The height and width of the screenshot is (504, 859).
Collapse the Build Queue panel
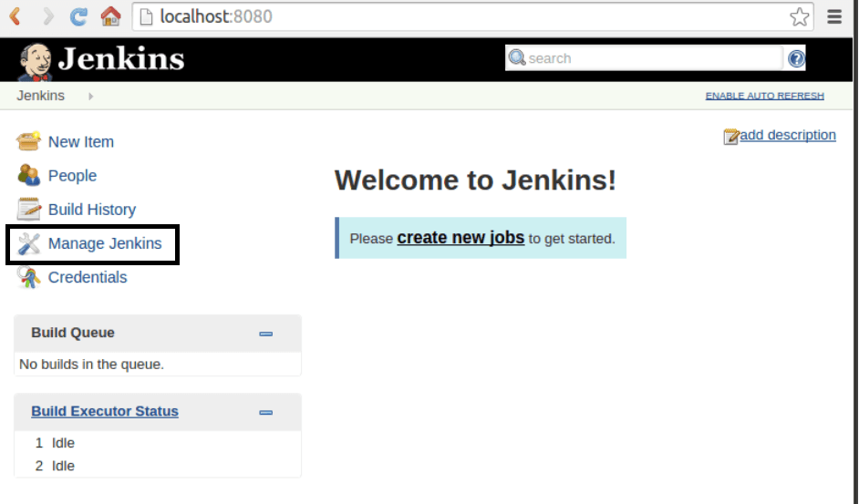pyautogui.click(x=265, y=334)
